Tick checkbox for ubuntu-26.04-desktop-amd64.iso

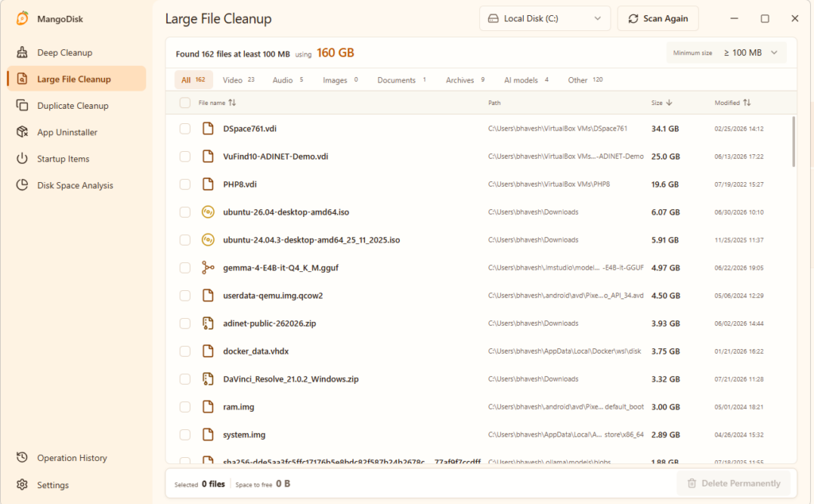(x=184, y=211)
